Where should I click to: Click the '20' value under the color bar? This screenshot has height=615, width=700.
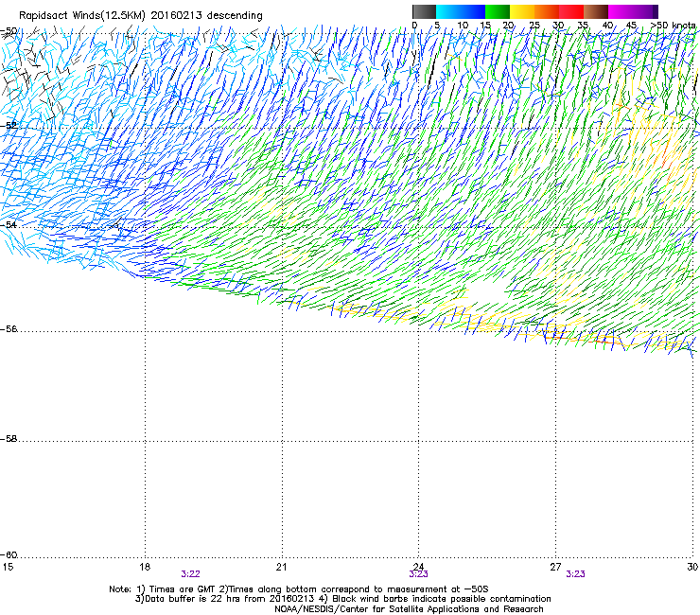coord(509,26)
